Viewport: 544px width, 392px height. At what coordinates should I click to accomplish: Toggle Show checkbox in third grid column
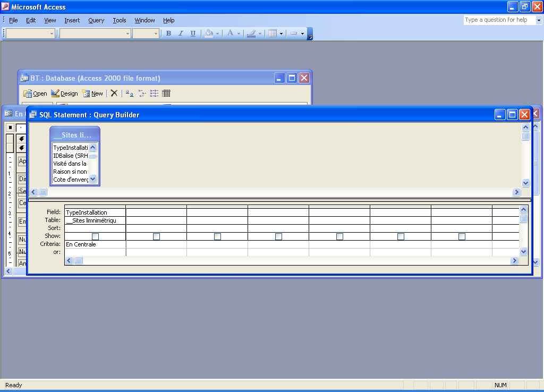217,236
